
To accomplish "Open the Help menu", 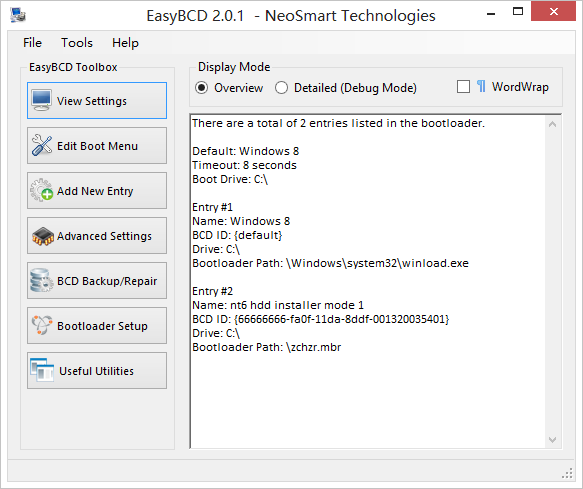I will pos(125,43).
